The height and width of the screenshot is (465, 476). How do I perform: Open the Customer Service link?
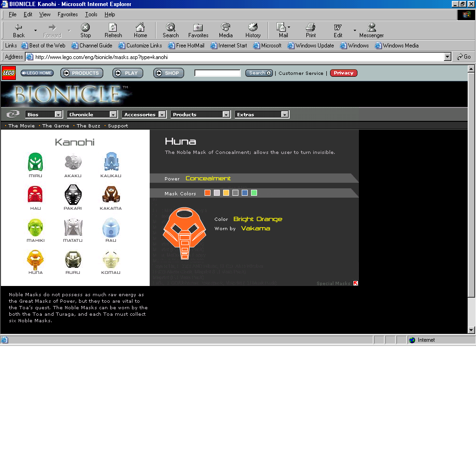pyautogui.click(x=301, y=73)
